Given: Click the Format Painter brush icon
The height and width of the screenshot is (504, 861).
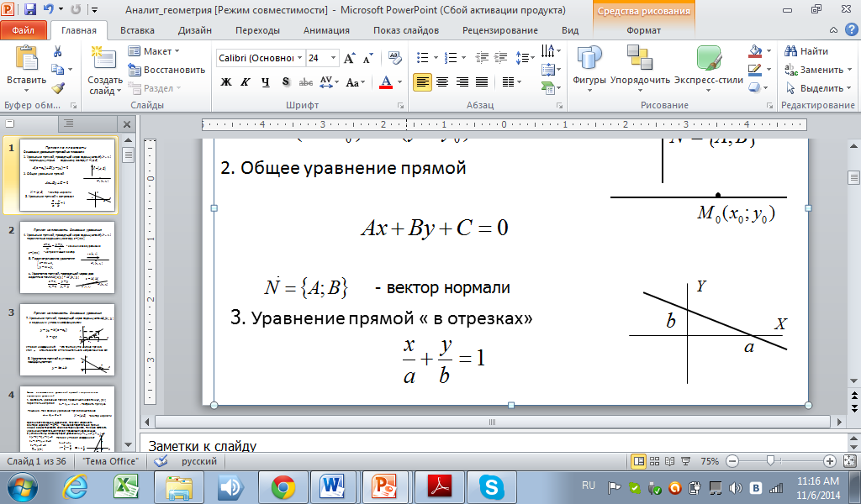Looking at the screenshot, I should tap(57, 88).
